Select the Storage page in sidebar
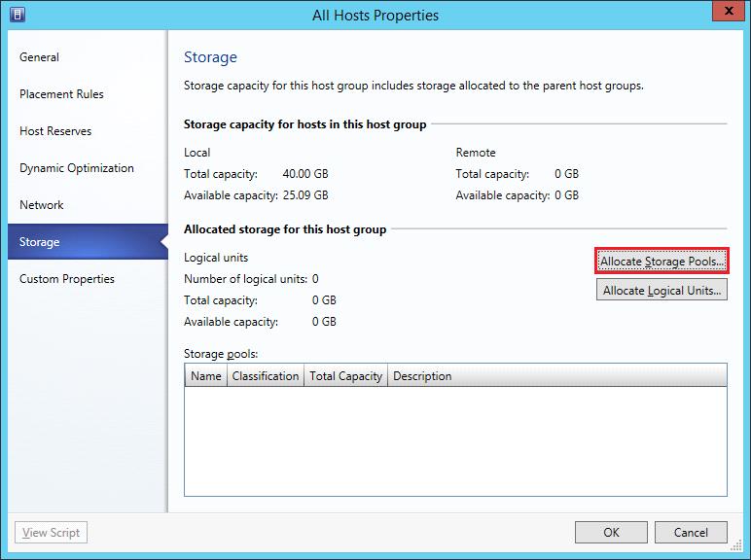 click(x=40, y=242)
